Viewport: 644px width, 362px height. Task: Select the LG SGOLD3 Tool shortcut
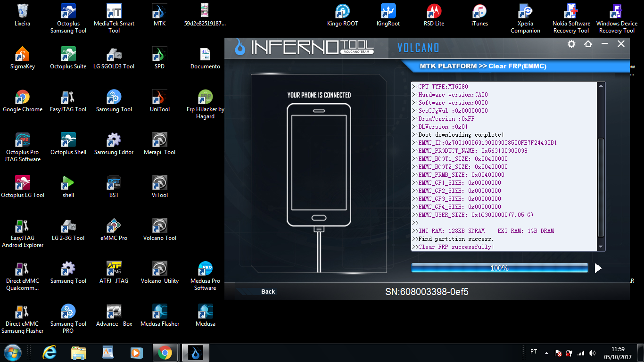pyautogui.click(x=114, y=58)
